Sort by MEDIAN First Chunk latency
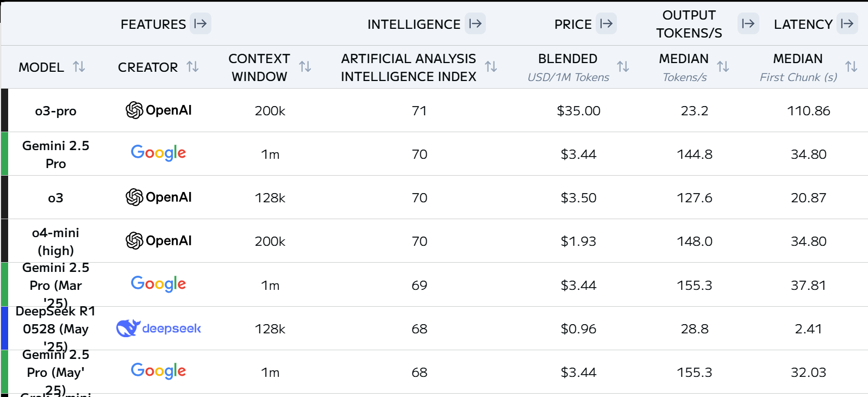Viewport: 868px width, 397px height. 852,67
